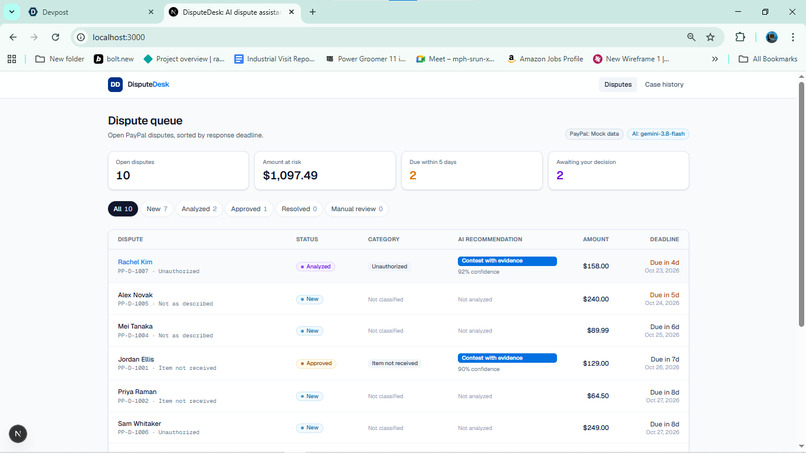Open Amazon Jobs Profile bookmark
Viewport: 806px width, 453px height.
[545, 59]
